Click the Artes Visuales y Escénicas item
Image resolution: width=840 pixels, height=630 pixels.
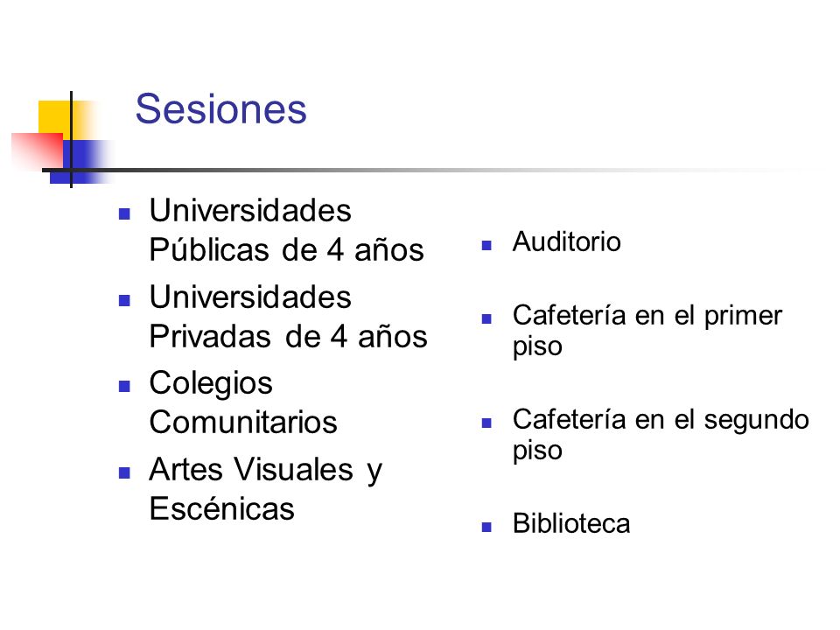click(266, 489)
